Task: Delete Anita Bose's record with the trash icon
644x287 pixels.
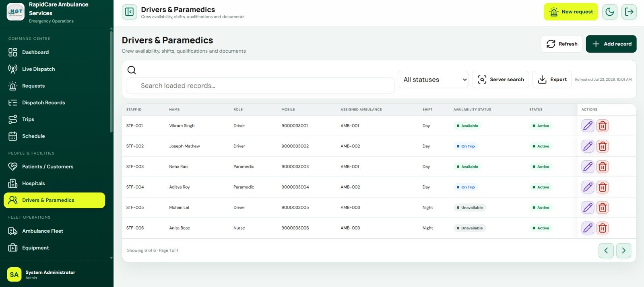Action: pyautogui.click(x=603, y=228)
